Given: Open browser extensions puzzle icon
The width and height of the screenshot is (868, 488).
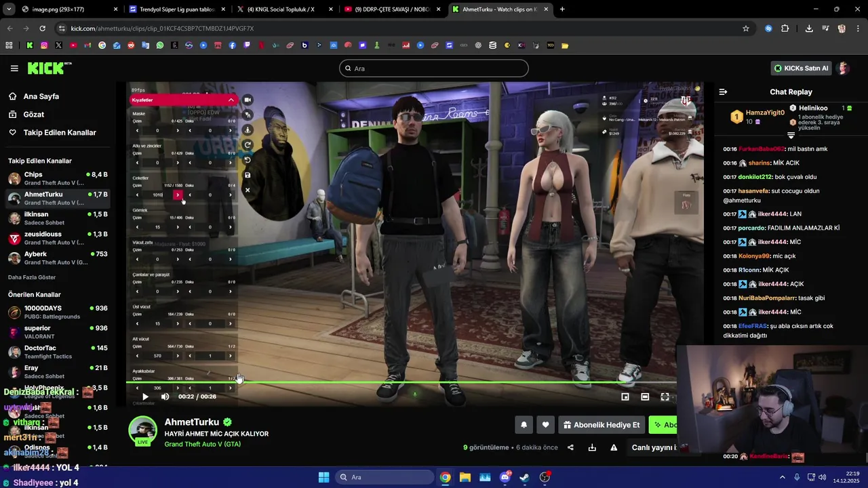Looking at the screenshot, I should pyautogui.click(x=785, y=28).
